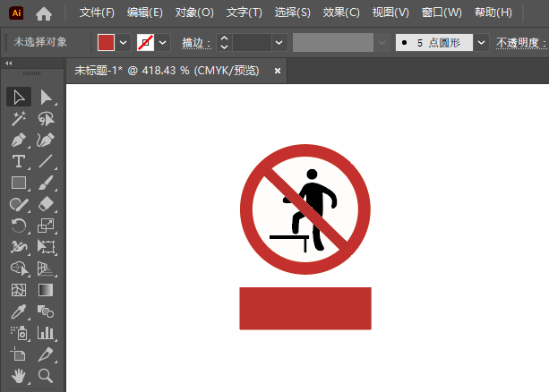
Task: Open the 窗口(W) menu
Action: point(442,13)
